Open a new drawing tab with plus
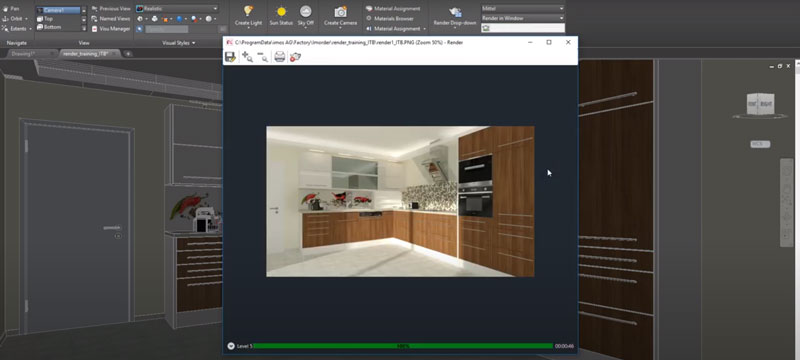This screenshot has height=360, width=800. [128, 54]
